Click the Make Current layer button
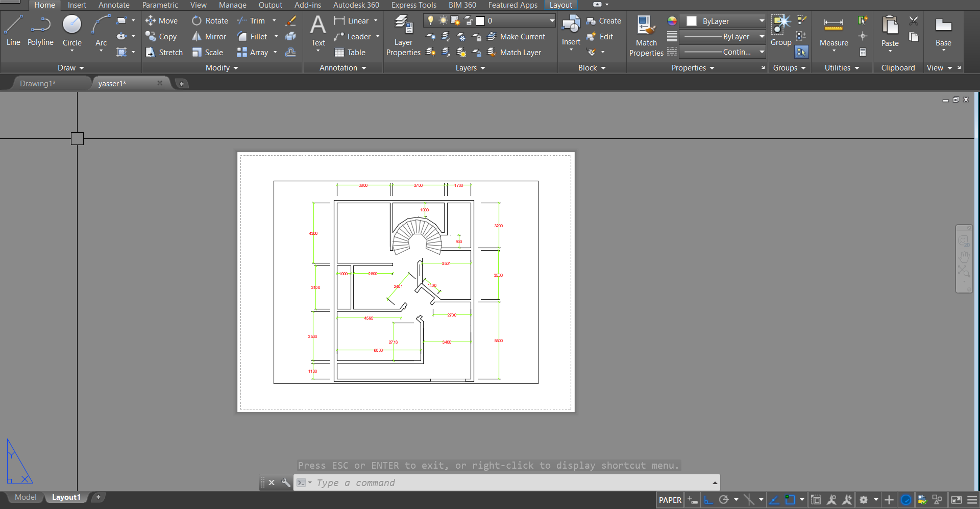 [517, 36]
